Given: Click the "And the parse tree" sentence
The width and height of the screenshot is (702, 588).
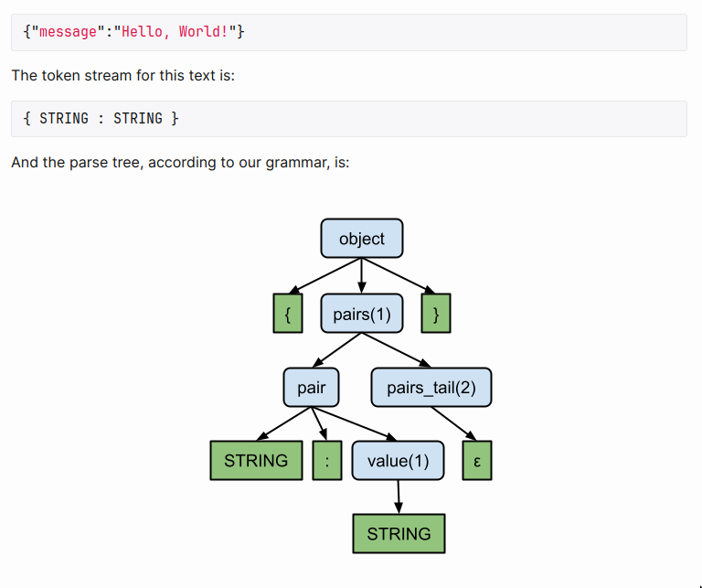Looking at the screenshot, I should (x=180, y=162).
